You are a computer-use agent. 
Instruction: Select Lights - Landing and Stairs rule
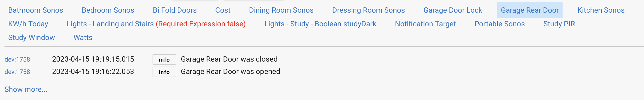(156, 24)
